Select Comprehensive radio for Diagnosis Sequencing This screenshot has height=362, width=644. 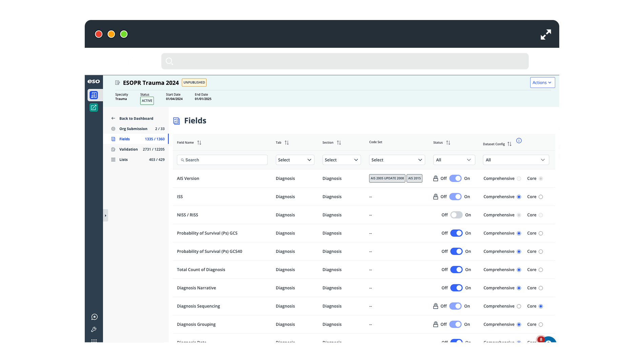(519, 306)
